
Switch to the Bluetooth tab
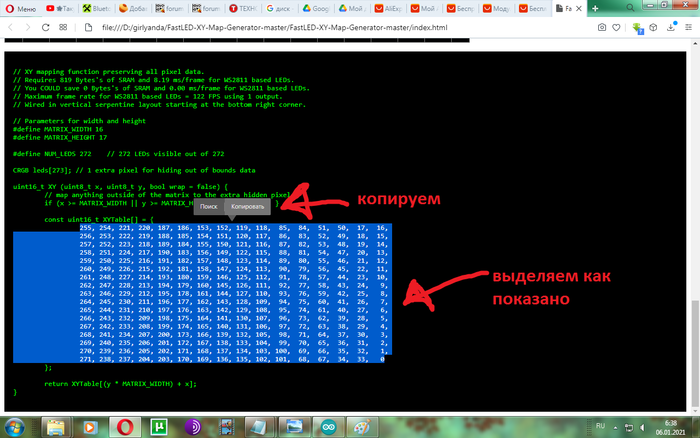[x=96, y=8]
